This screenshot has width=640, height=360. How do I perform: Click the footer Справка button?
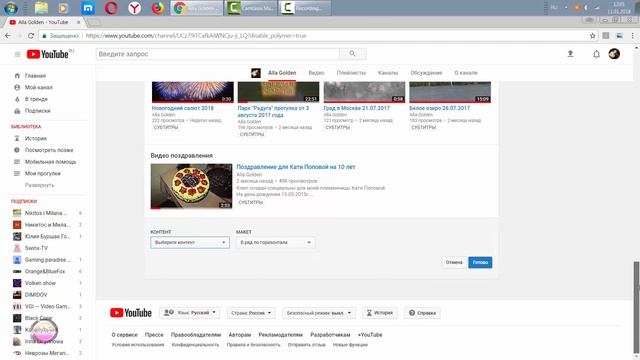point(422,313)
